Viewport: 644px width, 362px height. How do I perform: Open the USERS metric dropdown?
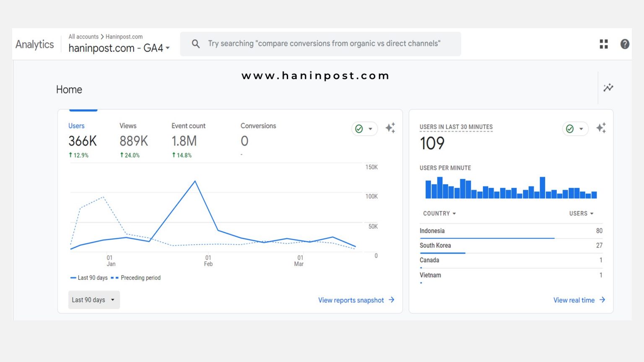point(581,214)
